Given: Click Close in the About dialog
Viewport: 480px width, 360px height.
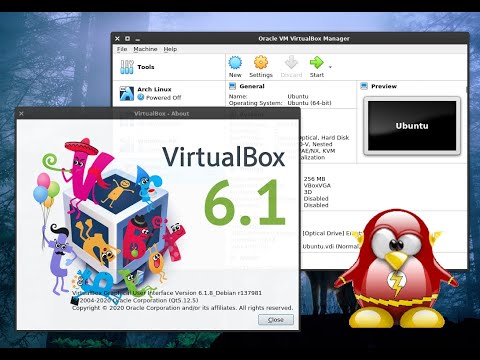Looking at the screenshot, I should (x=276, y=320).
